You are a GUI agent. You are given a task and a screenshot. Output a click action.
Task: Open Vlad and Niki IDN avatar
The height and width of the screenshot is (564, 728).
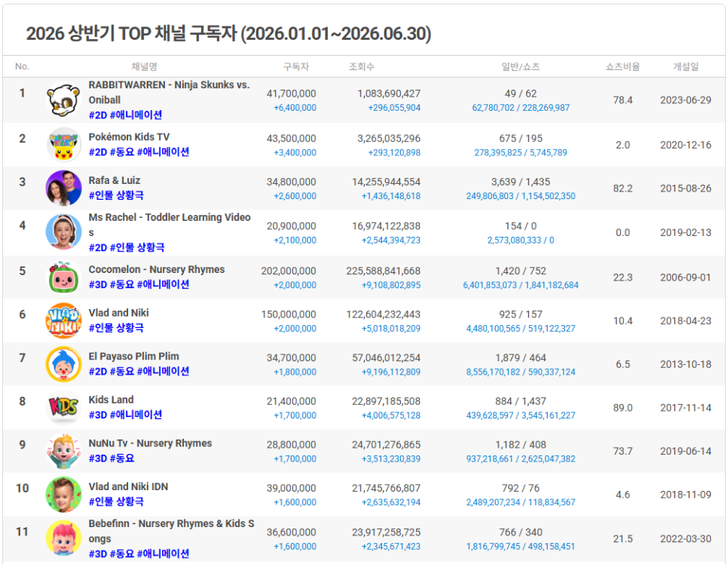63,495
